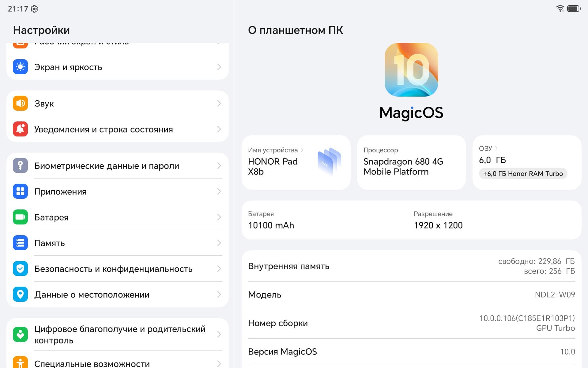Tap the Номер сборки build number row
The height and width of the screenshot is (368, 588).
411,323
